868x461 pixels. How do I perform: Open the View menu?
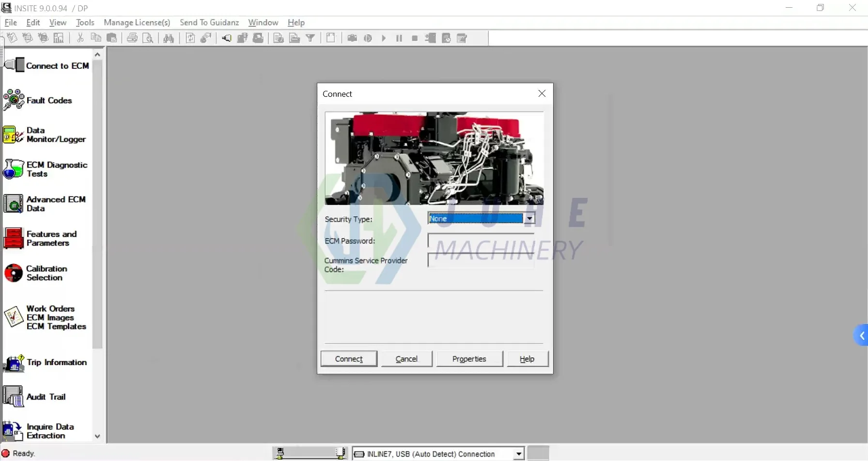58,22
